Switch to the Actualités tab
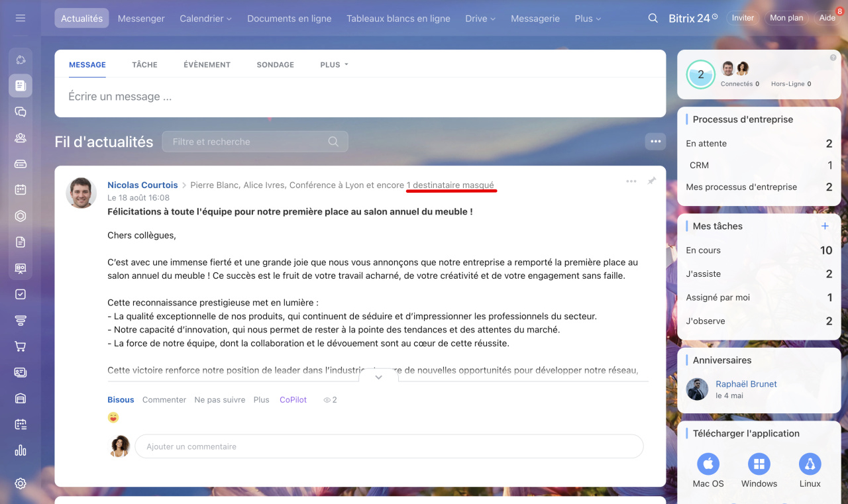 point(81,19)
